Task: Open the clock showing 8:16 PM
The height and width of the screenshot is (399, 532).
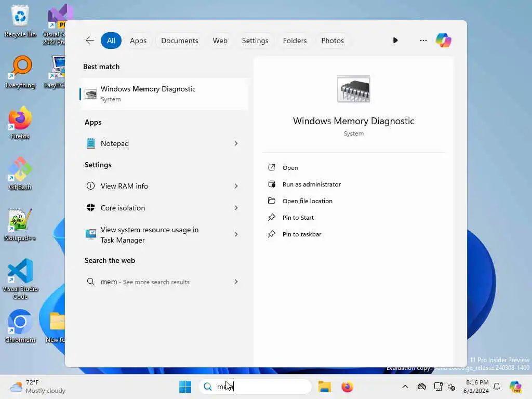Action: (476, 387)
